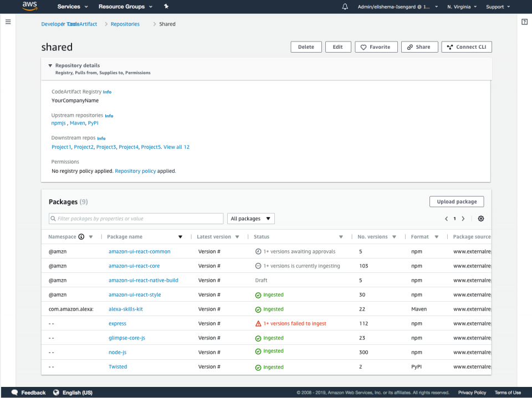Open the amazon-ui-react-core package
The image size is (532, 398).
134,266
